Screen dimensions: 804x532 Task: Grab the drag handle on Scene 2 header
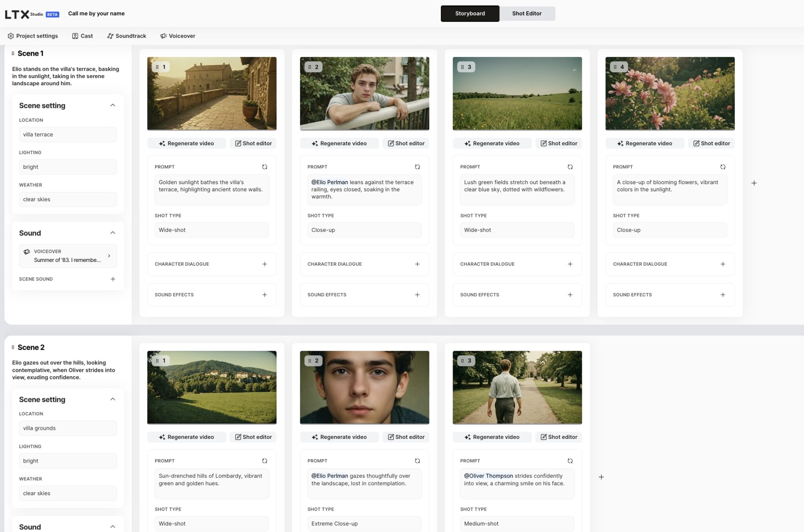[13, 347]
